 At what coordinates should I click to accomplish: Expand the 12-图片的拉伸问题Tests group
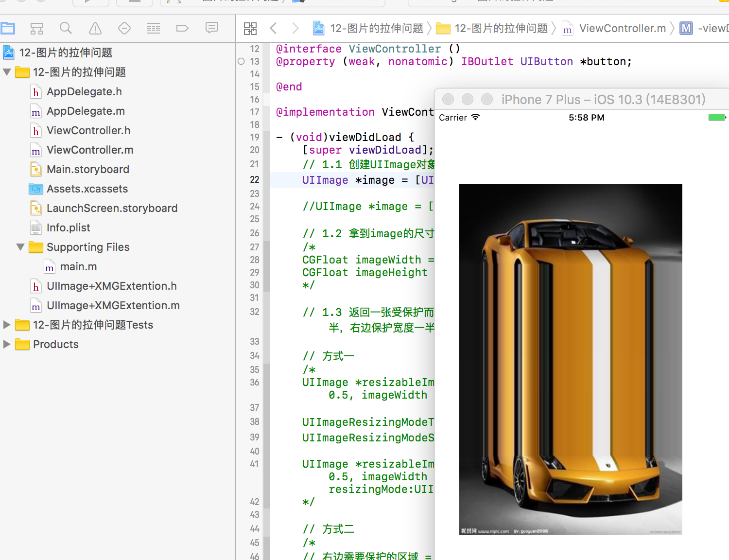[7, 325]
